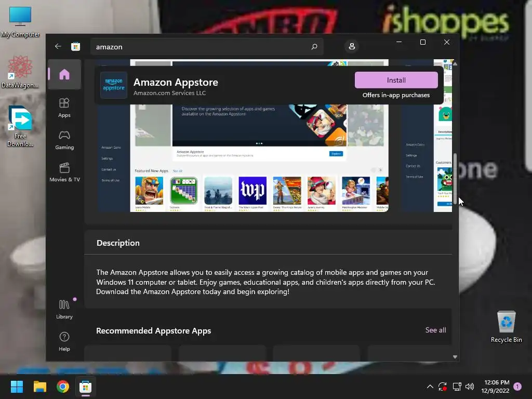Click Microsoft Store taskbar icon
The width and height of the screenshot is (532, 399).
pos(86,387)
